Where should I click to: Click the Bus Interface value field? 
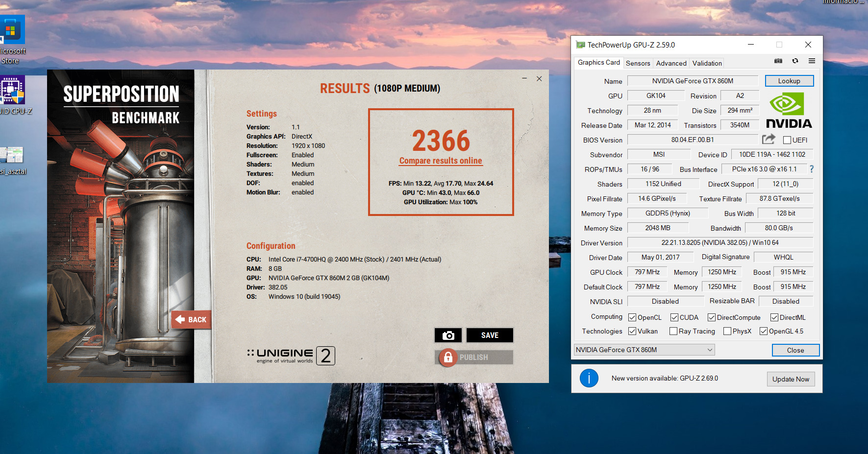click(x=764, y=169)
